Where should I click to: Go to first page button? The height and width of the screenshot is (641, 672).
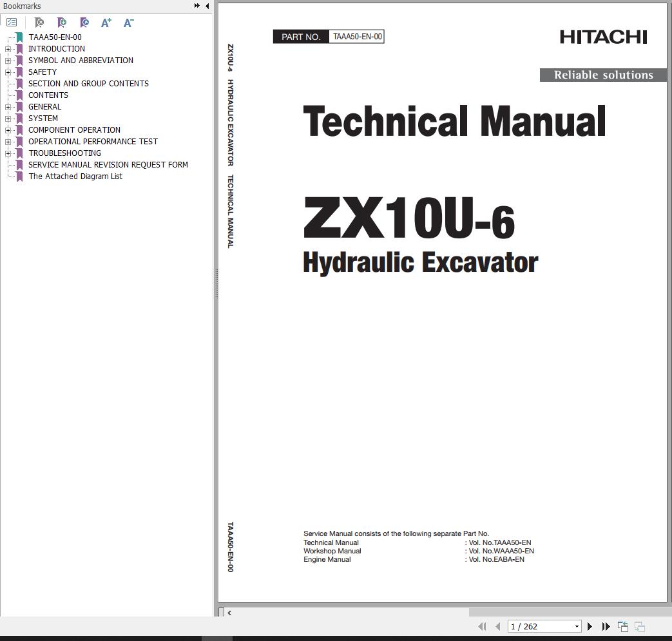(482, 626)
